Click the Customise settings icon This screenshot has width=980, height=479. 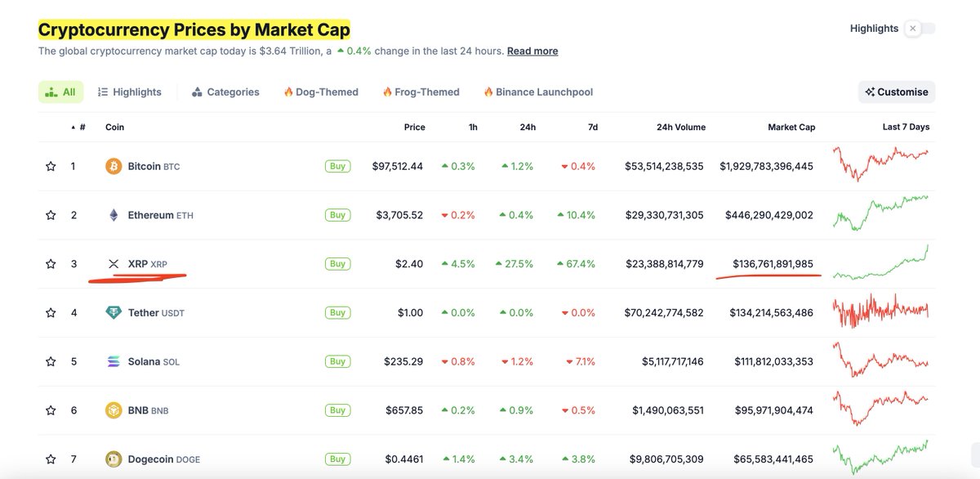[x=868, y=92]
